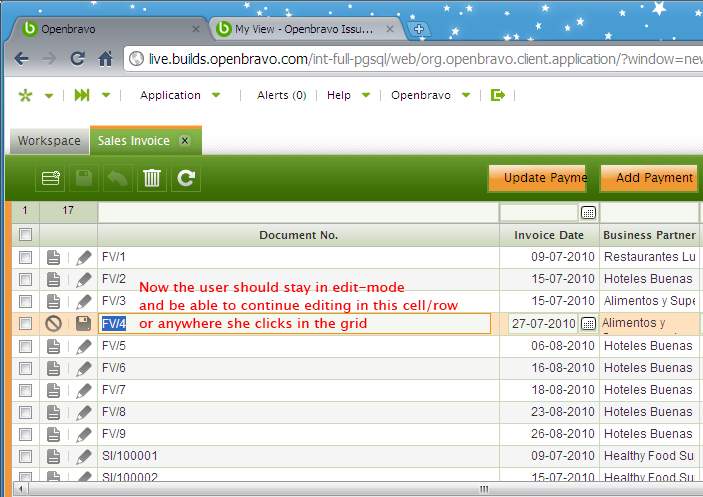Screen dimensions: 703x497
Task: Edit the FV/1 row with the pencil
Action: (84, 257)
